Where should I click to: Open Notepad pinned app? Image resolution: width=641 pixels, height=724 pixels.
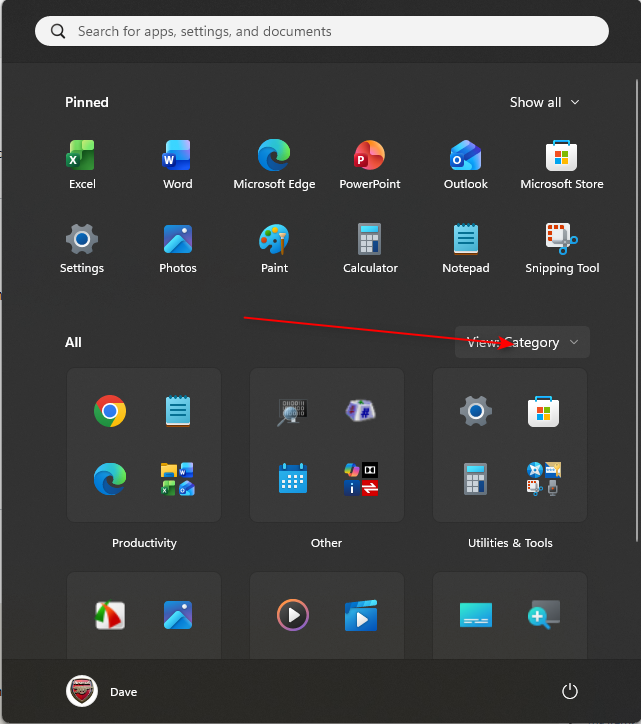point(466,249)
